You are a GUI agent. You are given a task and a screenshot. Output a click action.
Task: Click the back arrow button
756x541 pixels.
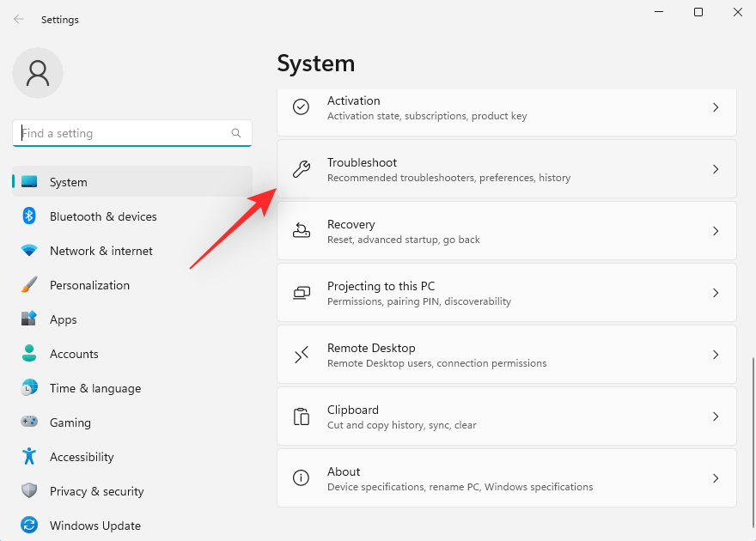pyautogui.click(x=19, y=19)
